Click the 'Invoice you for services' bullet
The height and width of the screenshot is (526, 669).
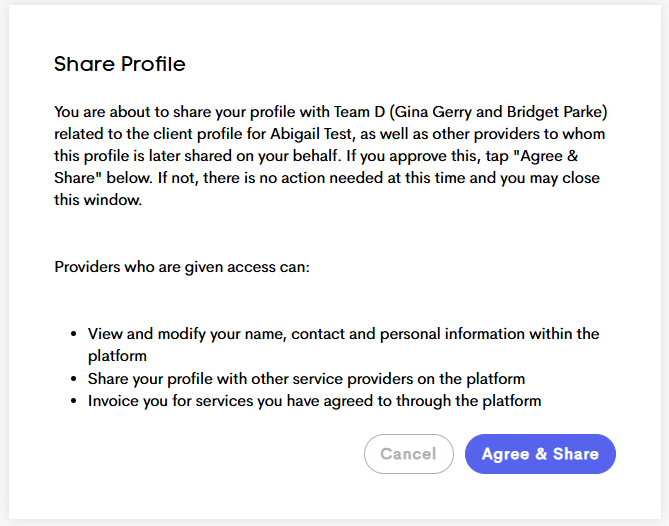(314, 401)
